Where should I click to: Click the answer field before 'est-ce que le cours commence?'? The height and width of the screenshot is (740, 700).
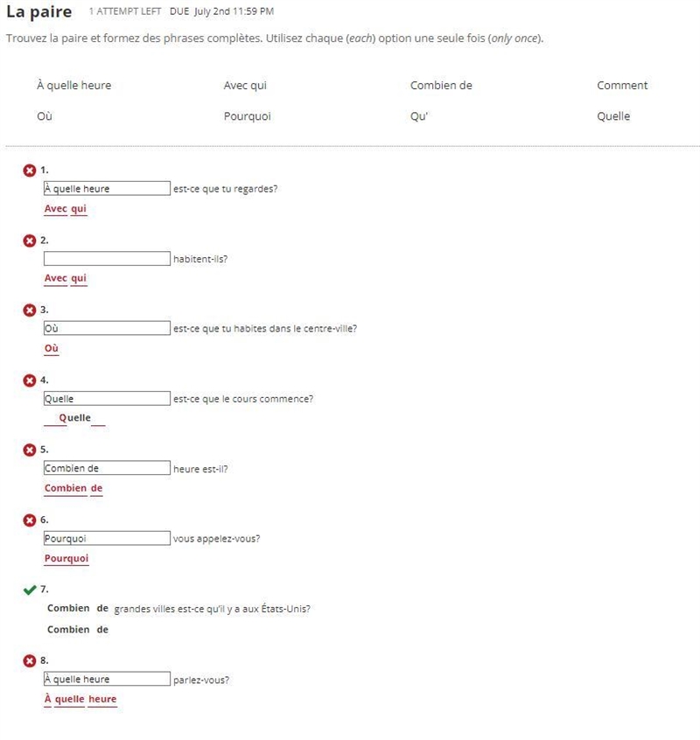(107, 398)
